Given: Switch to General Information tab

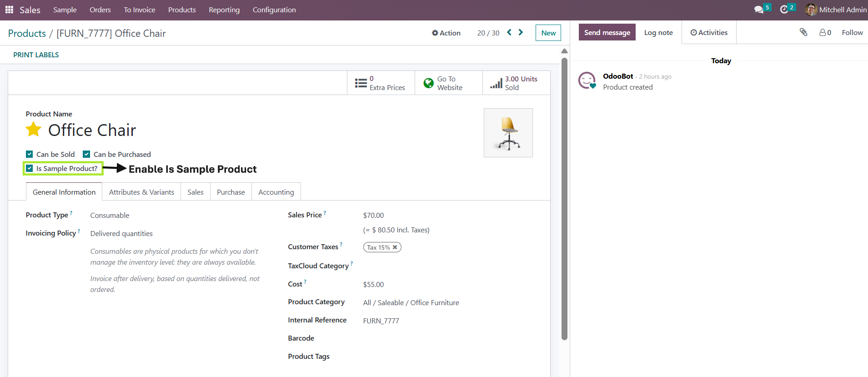Looking at the screenshot, I should [64, 192].
